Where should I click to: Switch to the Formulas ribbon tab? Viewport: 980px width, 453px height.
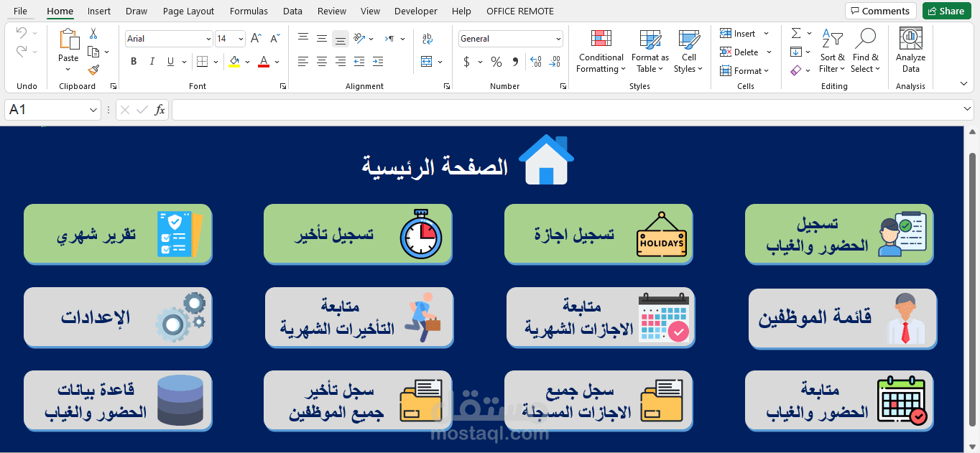click(x=249, y=11)
